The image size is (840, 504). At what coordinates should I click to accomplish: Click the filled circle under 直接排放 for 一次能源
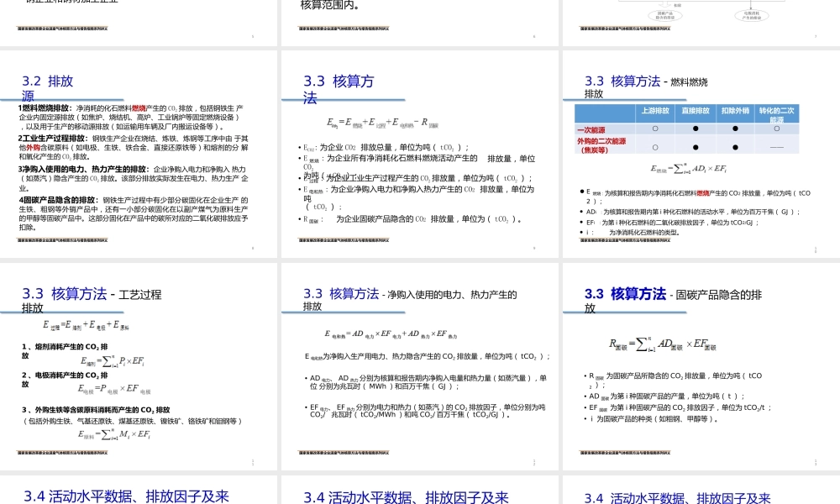coord(696,129)
